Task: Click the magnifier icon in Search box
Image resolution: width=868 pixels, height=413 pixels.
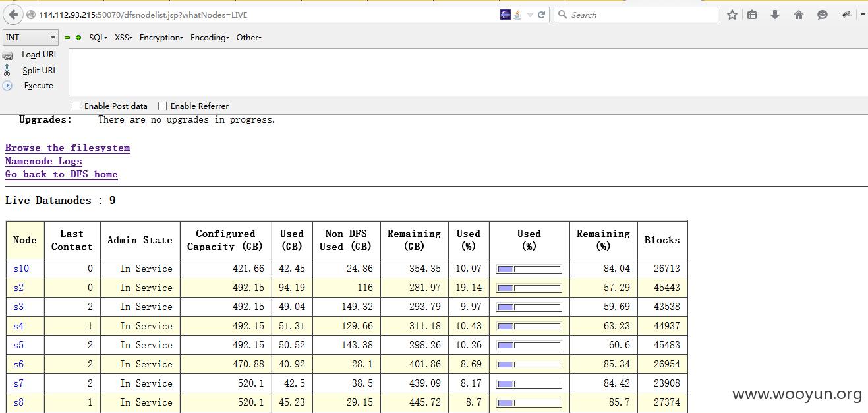Action: 563,15
